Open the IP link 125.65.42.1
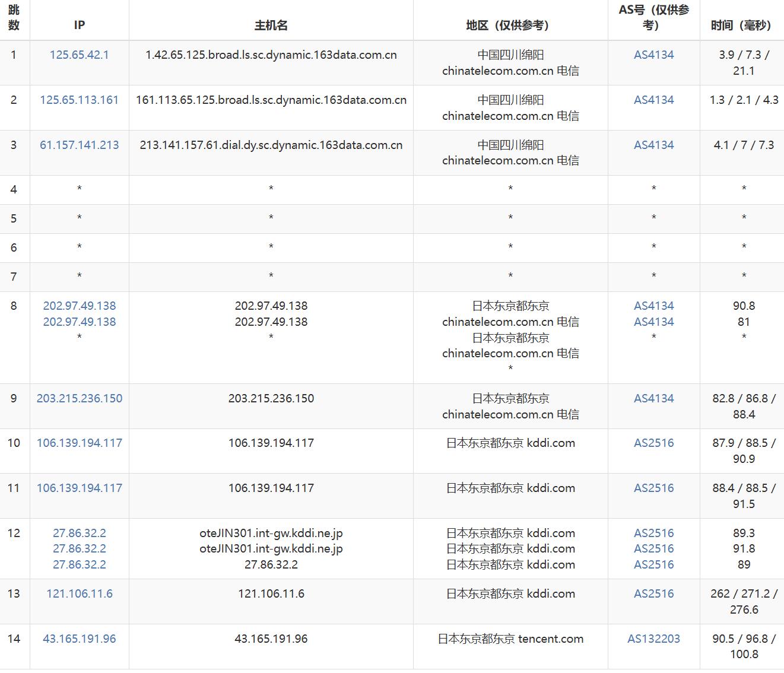 tap(79, 55)
